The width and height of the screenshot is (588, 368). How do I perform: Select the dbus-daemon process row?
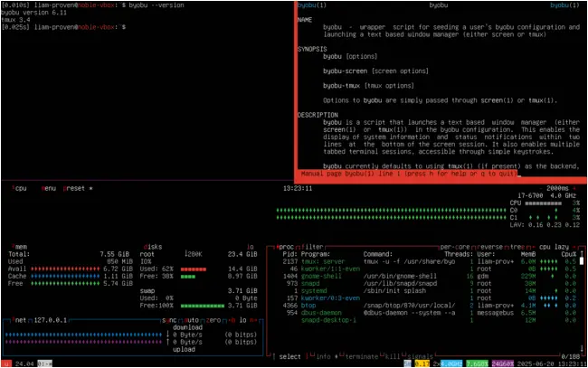coord(428,313)
